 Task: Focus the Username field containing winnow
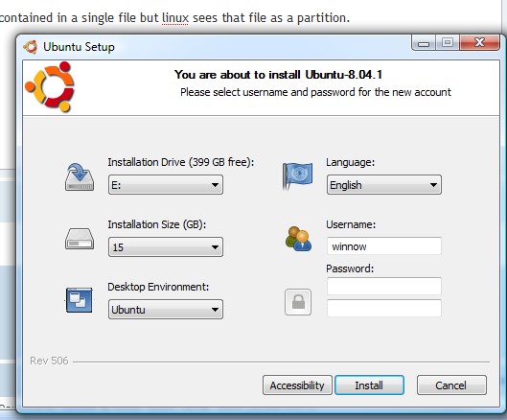(384, 246)
